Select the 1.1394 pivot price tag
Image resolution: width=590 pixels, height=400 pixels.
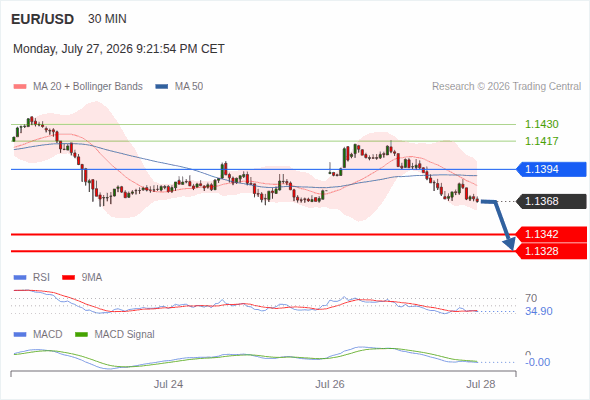tap(551, 169)
